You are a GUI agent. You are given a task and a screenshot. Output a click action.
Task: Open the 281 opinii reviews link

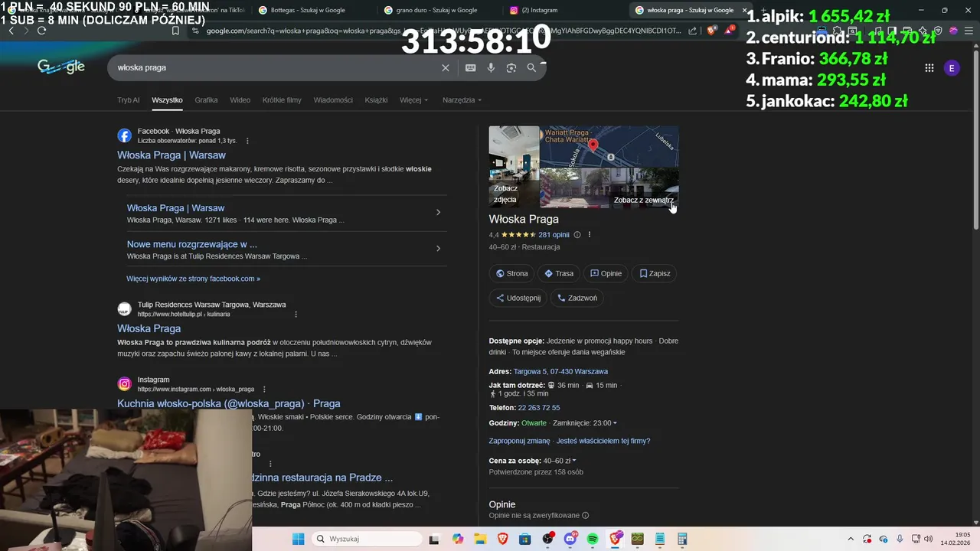point(554,235)
